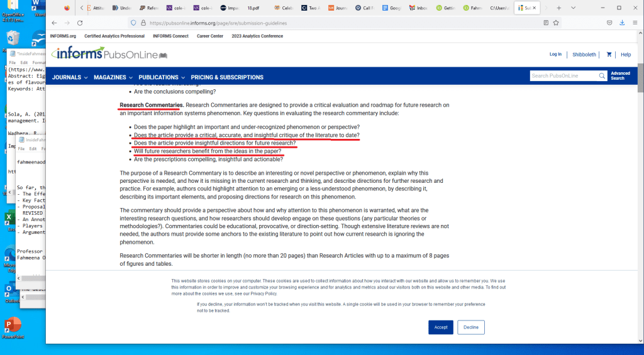Expand the JOURNALS dropdown menu

70,77
